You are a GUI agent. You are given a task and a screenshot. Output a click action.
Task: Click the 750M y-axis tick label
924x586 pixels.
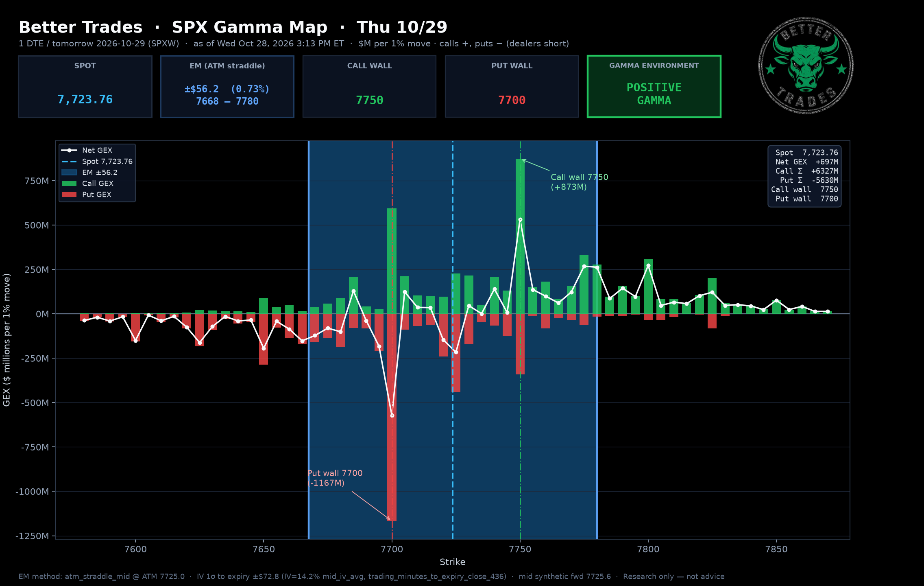(37, 181)
